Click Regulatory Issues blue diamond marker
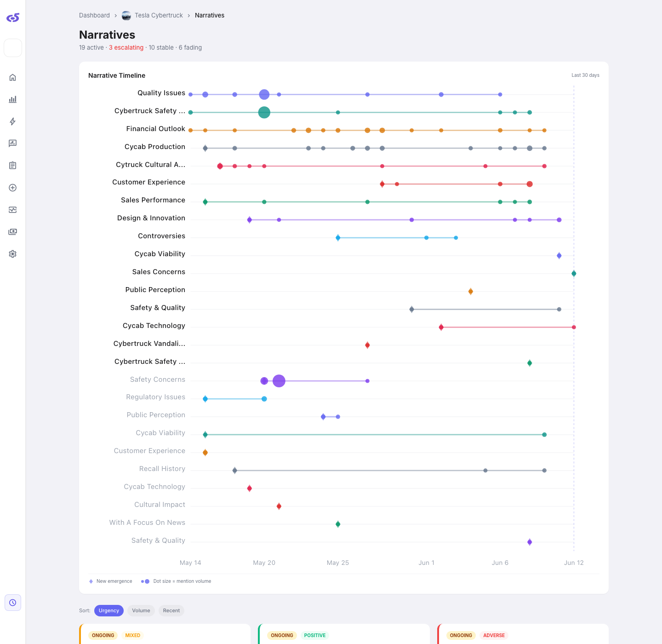Screen dimensions: 662x644 [205, 399]
